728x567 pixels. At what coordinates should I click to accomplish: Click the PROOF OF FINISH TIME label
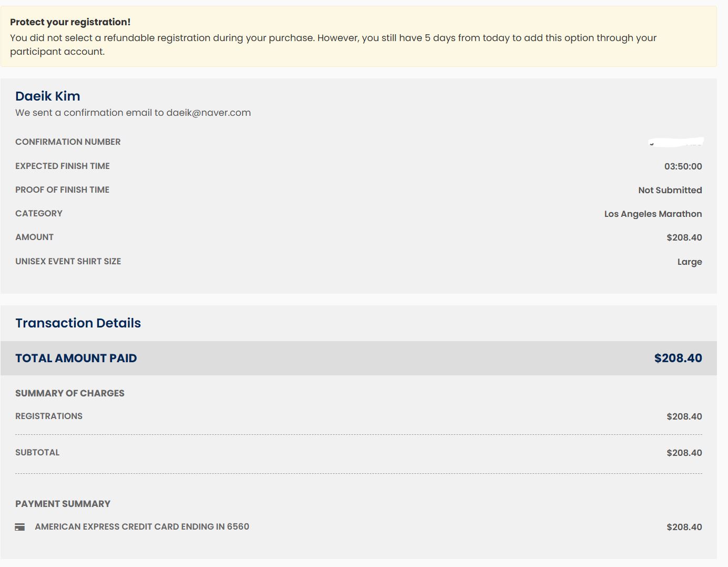point(62,190)
